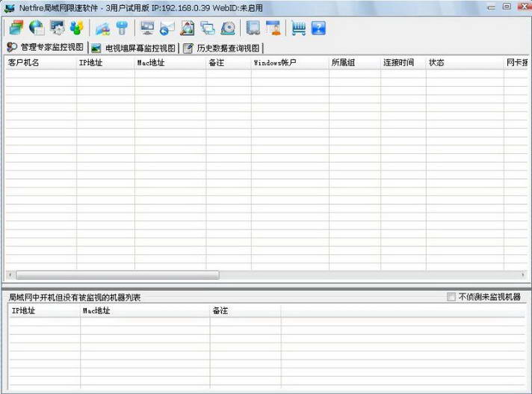Click 备注 header in unmonitored machines list

pyautogui.click(x=245, y=311)
